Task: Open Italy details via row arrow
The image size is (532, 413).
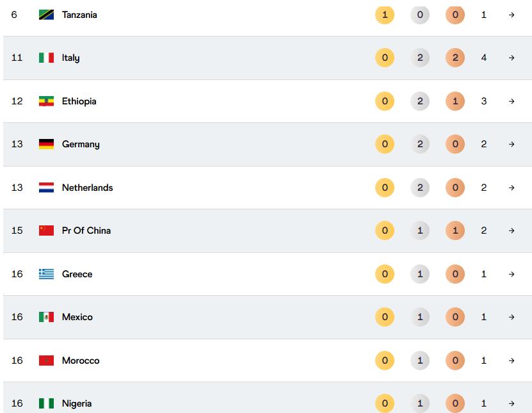Action: [512, 58]
